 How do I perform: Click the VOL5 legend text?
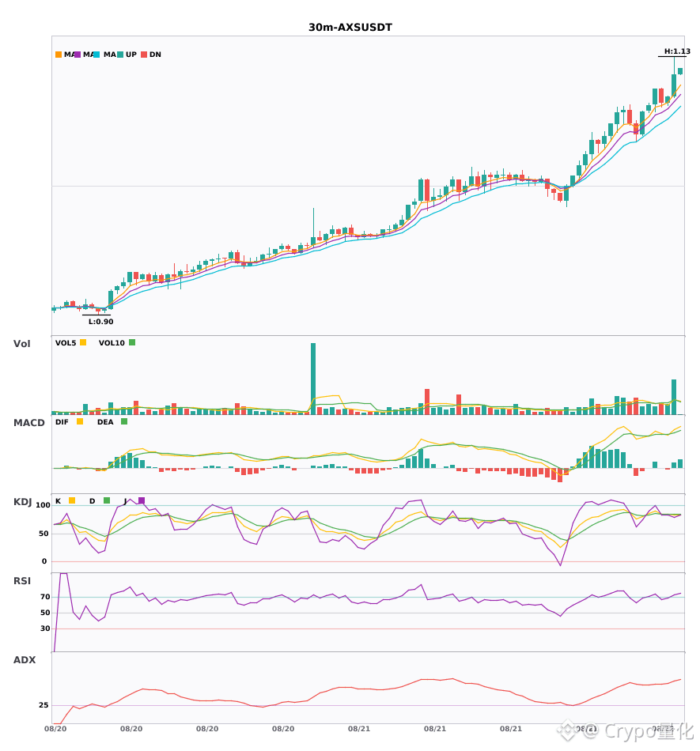pos(66,343)
